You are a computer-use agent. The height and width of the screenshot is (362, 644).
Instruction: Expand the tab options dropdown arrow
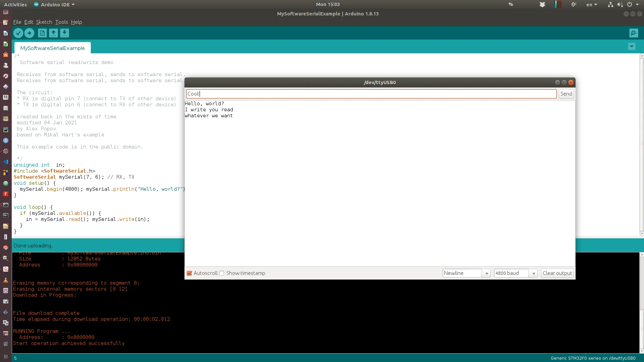tap(632, 47)
